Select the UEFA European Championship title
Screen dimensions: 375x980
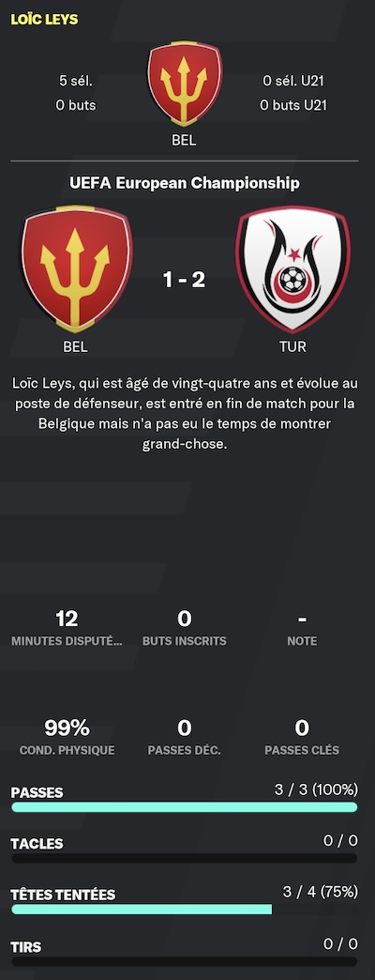[x=184, y=183]
